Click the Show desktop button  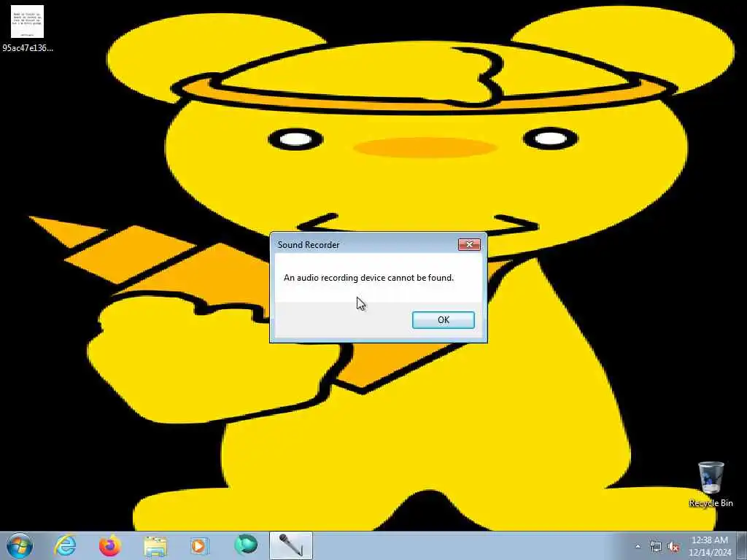pos(742,546)
